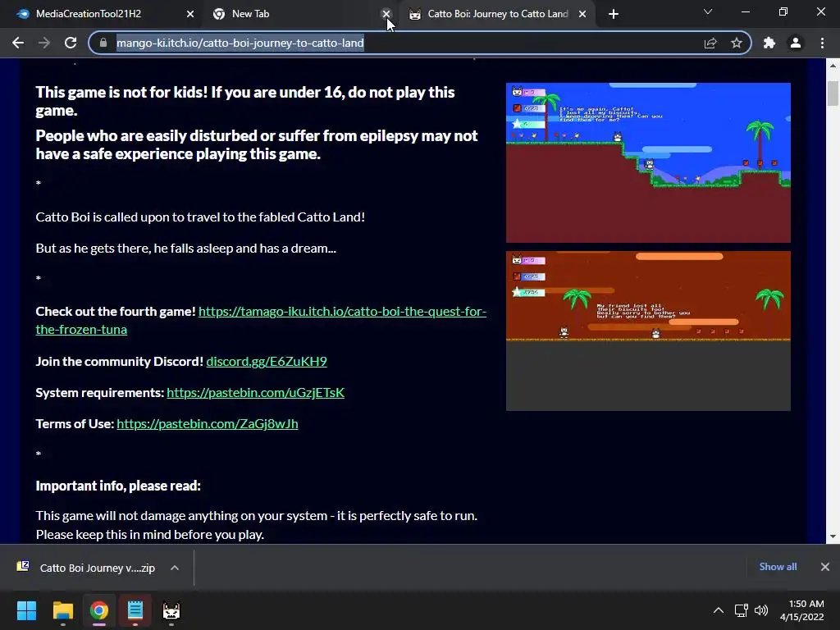This screenshot has width=840, height=630.
Task: Close the downloads bar
Action: point(825,567)
